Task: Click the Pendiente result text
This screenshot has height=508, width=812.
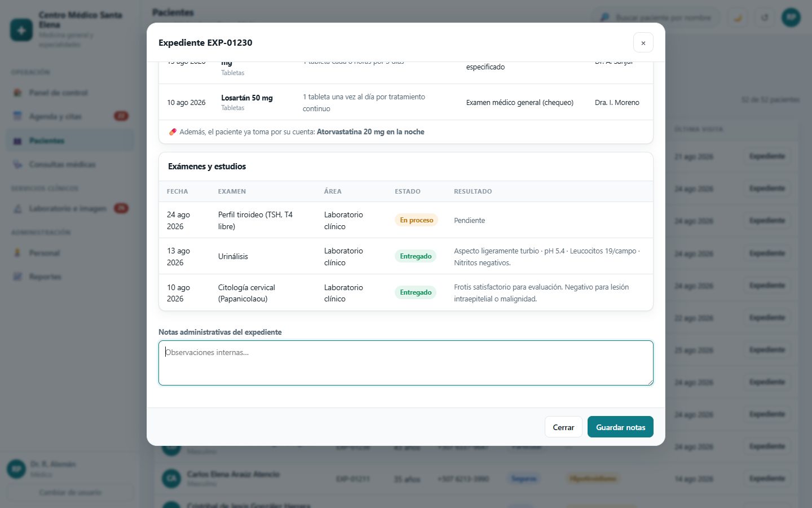Action: (469, 220)
